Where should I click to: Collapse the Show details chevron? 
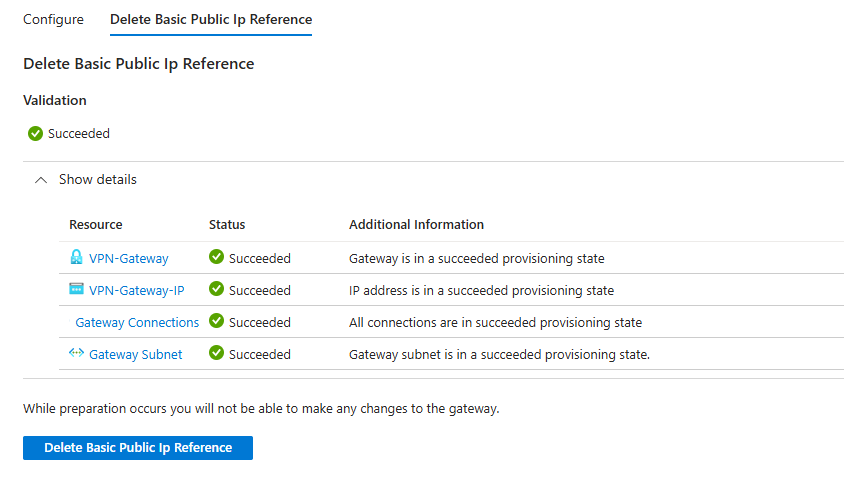(x=40, y=180)
